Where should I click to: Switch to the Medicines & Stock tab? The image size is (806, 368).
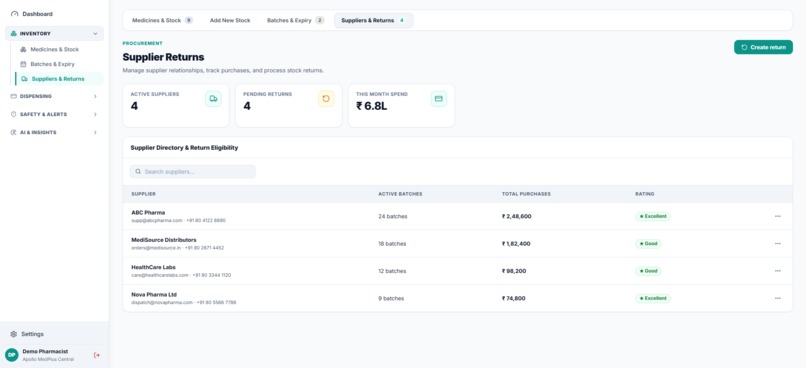[x=162, y=21]
